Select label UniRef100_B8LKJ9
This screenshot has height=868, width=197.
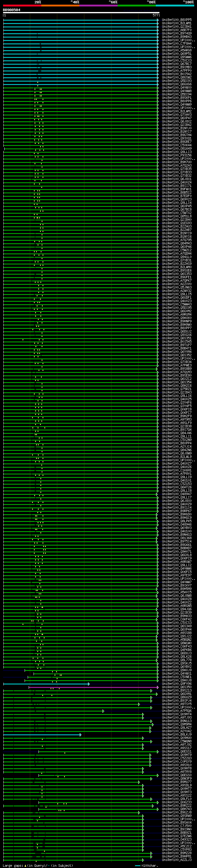(177, 735)
